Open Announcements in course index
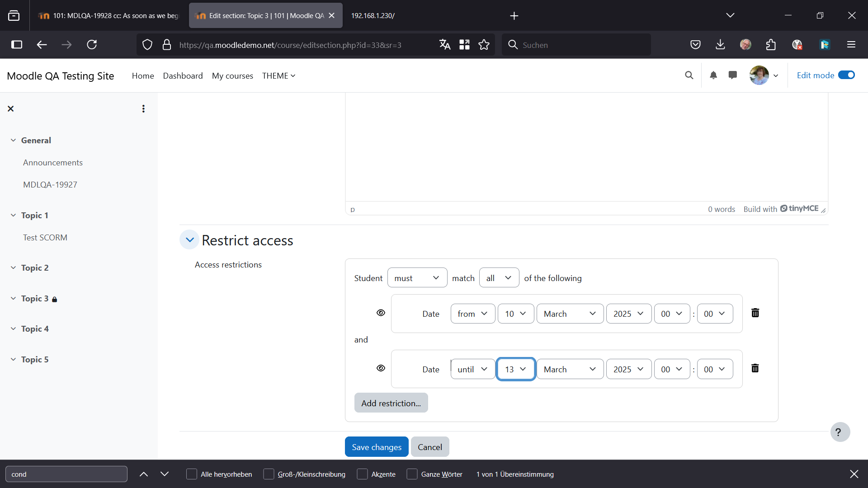Image resolution: width=868 pixels, height=488 pixels. (53, 163)
